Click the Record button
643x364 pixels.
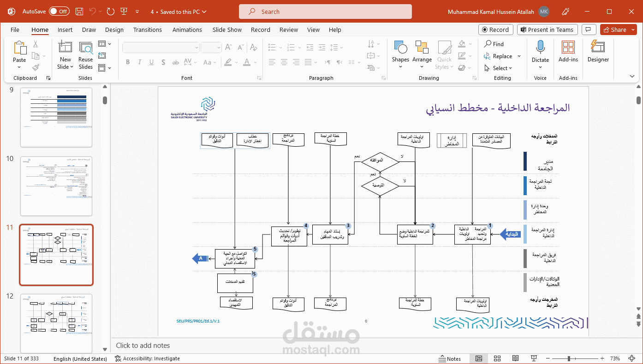tap(496, 30)
